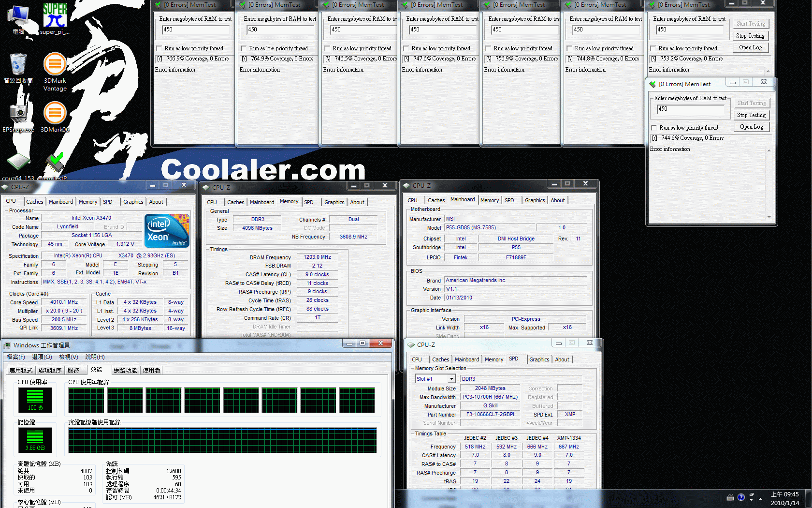Click the DRAM Frequency value 1203.0 MHz

pyautogui.click(x=317, y=257)
